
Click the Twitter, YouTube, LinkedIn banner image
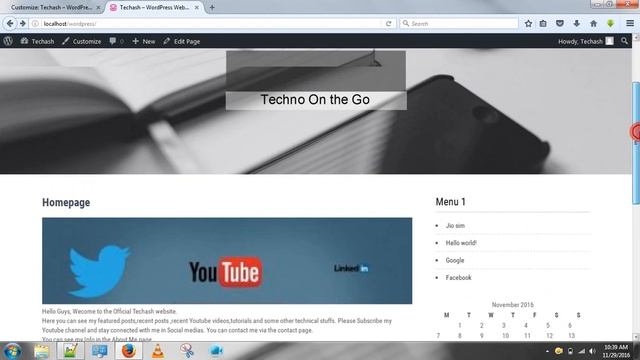pyautogui.click(x=227, y=261)
